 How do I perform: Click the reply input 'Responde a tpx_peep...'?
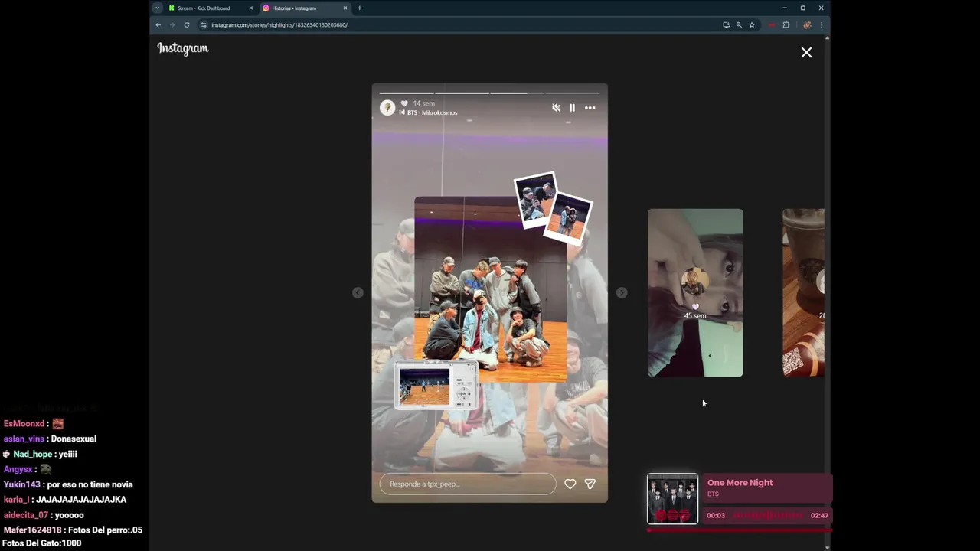[x=468, y=484]
